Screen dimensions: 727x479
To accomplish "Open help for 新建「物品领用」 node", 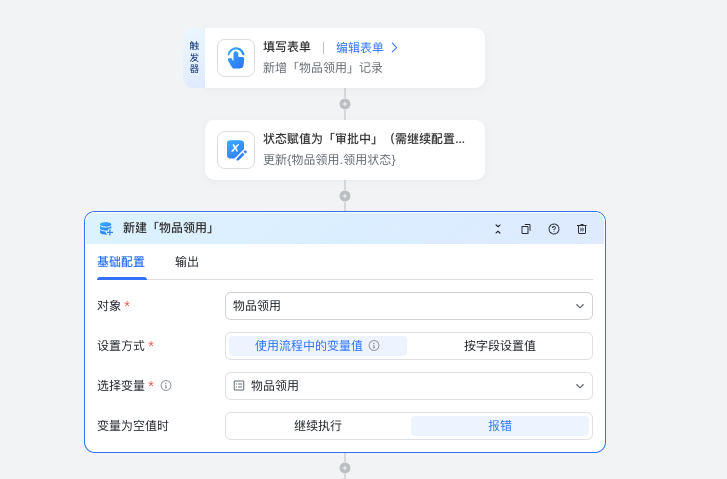I will [x=554, y=229].
